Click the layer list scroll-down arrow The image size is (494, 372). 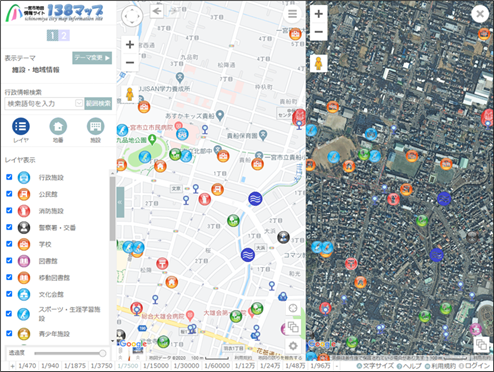coord(112,341)
